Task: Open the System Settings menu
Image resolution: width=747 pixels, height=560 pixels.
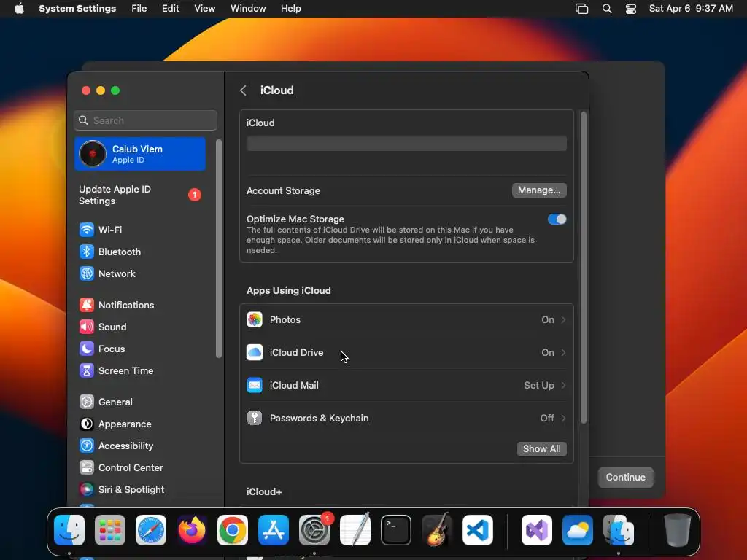Action: [77, 9]
